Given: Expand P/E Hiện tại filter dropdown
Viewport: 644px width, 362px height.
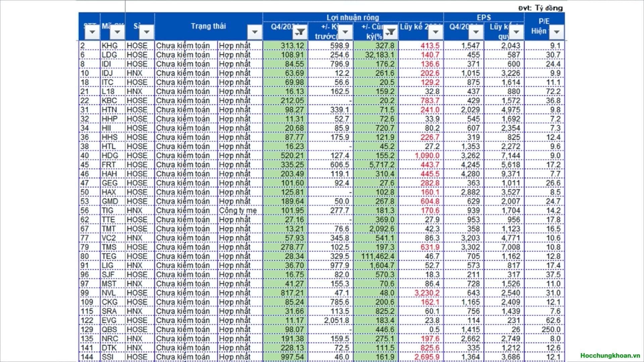Looking at the screenshot, I should [x=556, y=33].
